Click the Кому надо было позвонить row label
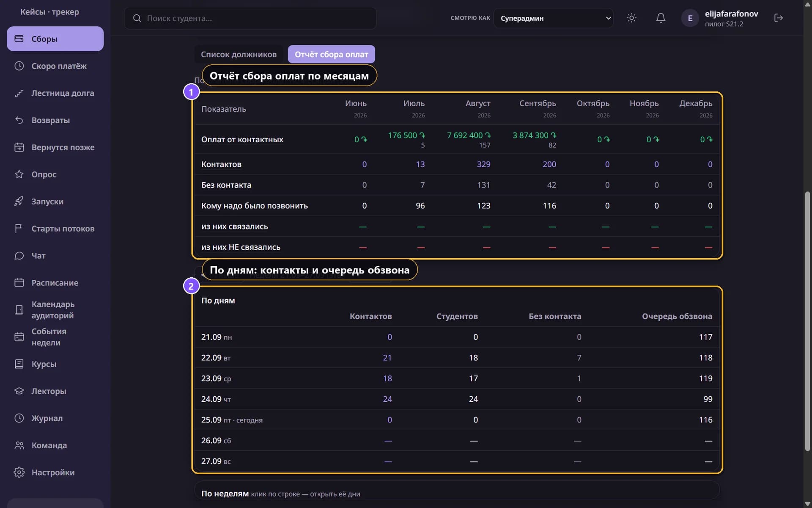Screen dimensions: 812x508 click(255, 206)
